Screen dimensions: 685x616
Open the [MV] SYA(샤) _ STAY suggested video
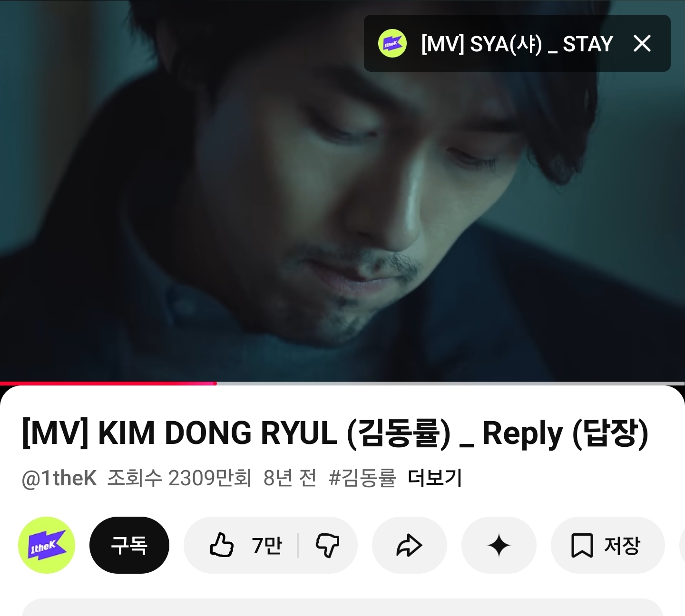[x=517, y=44]
